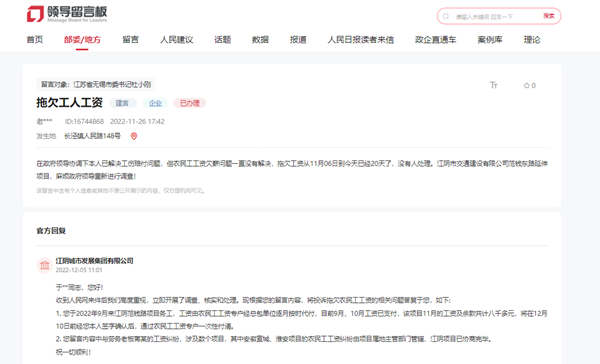Click the 拖欠工人工资 title
This screenshot has height=364, width=600.
(x=70, y=103)
